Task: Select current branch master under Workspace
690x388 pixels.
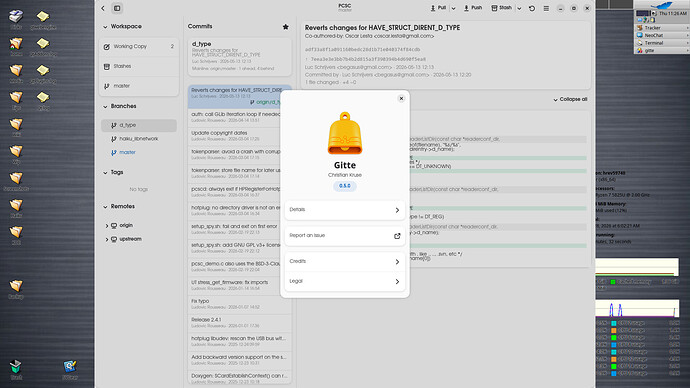Action: [x=139, y=86]
